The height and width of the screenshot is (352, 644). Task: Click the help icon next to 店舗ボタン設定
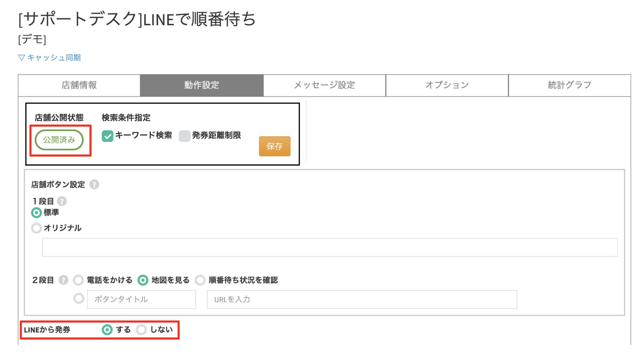95,185
